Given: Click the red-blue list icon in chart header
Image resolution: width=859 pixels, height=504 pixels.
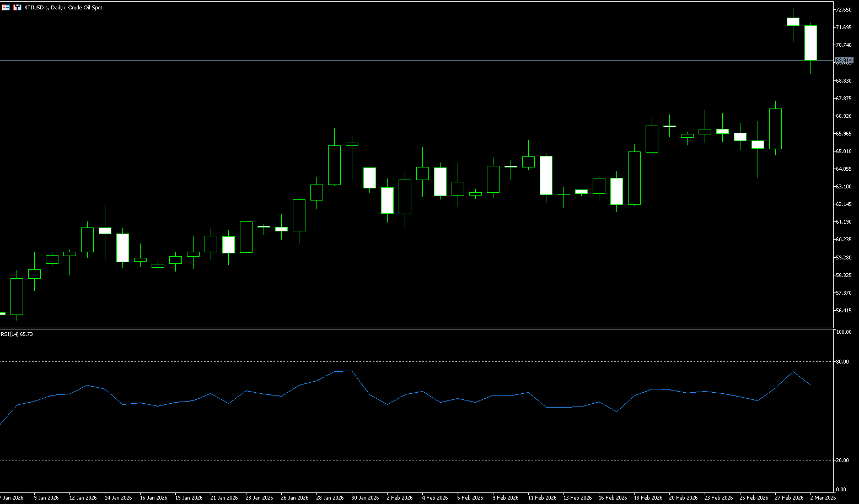Looking at the screenshot, I should (x=6, y=8).
